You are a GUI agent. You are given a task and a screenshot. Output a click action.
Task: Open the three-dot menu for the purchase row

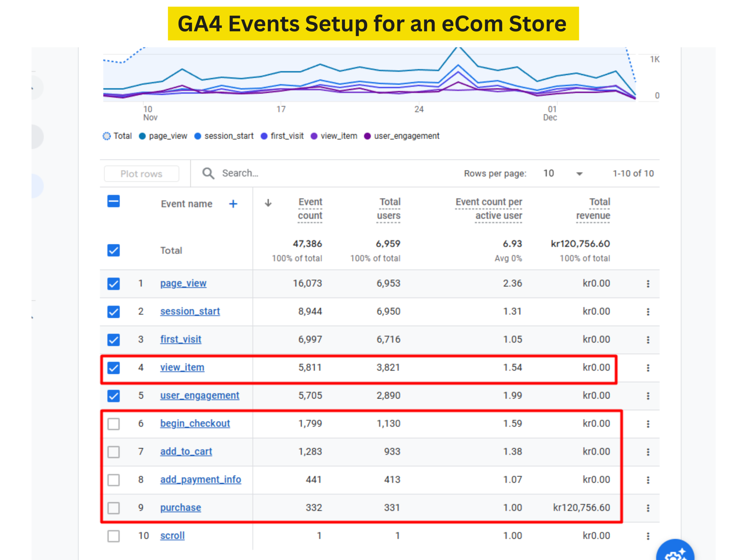(x=648, y=508)
